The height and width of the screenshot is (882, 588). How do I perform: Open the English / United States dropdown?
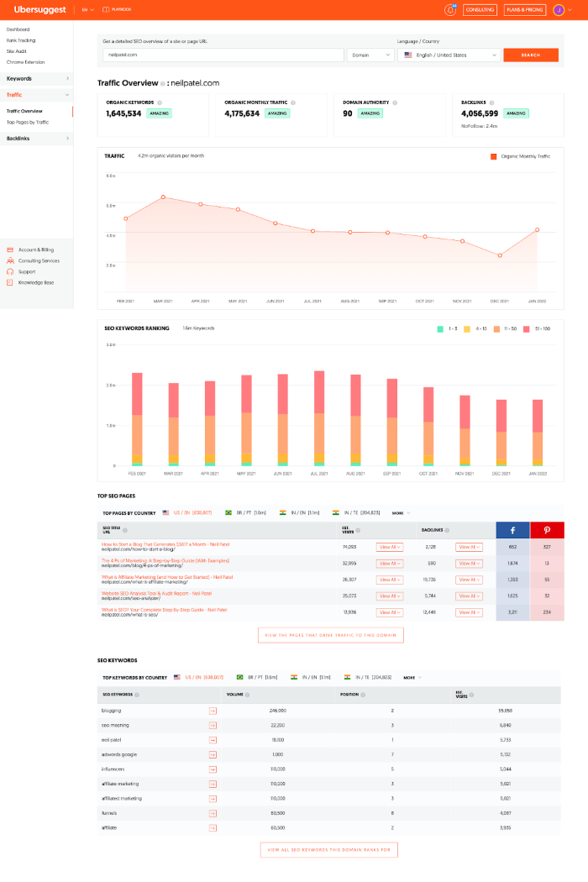click(x=449, y=55)
